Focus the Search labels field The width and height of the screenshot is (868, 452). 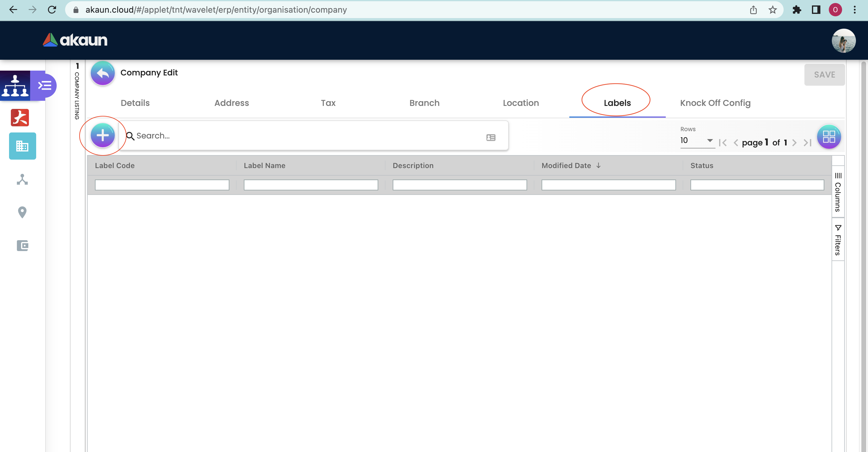tap(303, 135)
